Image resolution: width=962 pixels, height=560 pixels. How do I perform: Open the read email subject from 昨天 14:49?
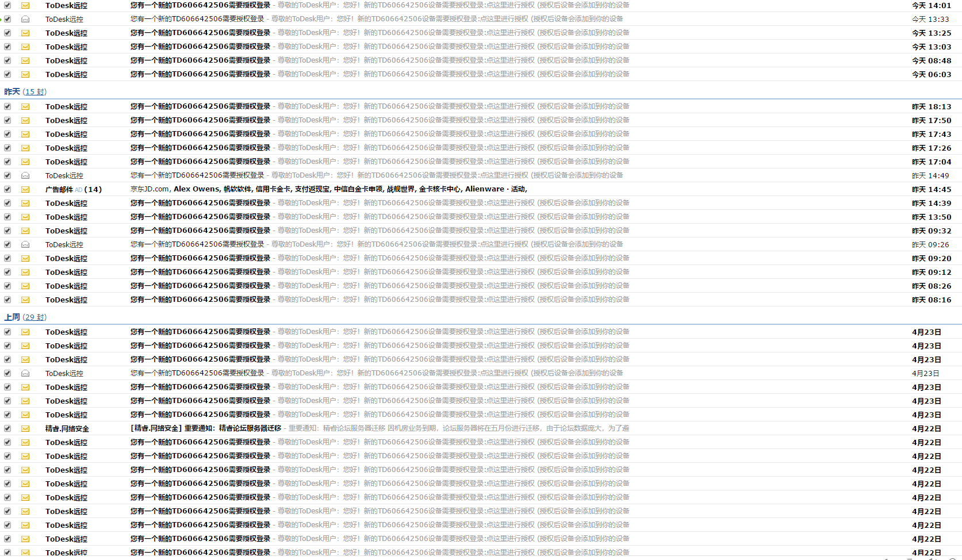pos(197,175)
